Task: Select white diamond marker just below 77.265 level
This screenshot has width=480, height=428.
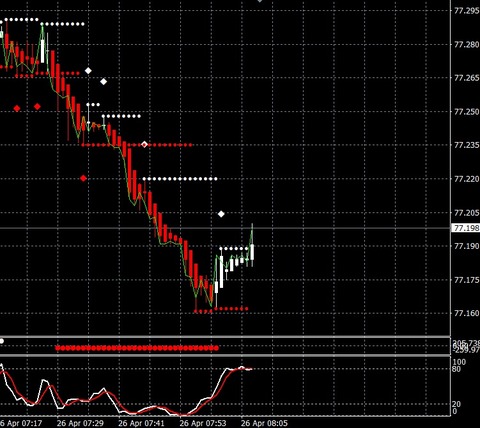Action: point(104,81)
